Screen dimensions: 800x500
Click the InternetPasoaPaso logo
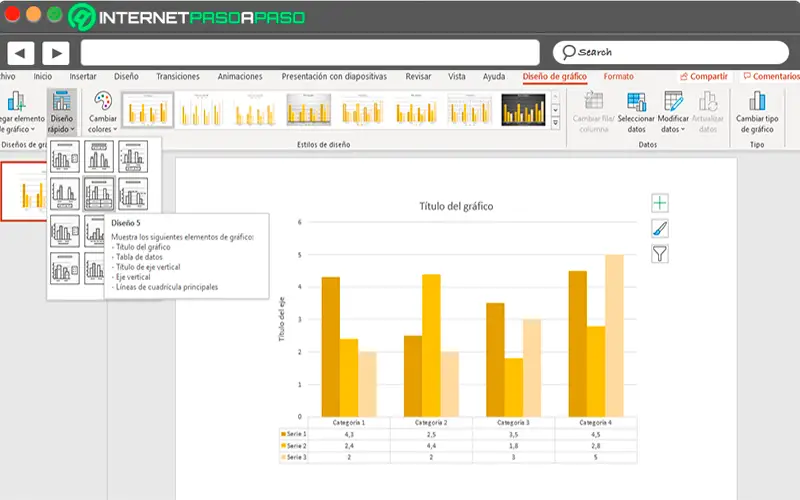(x=187, y=17)
